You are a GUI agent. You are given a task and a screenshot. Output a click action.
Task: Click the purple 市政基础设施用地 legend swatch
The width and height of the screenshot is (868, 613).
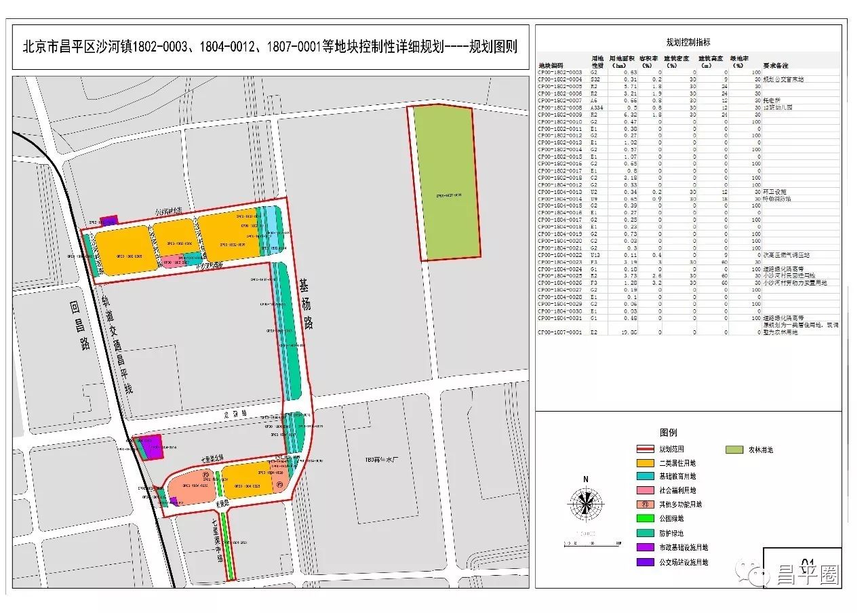(x=645, y=547)
